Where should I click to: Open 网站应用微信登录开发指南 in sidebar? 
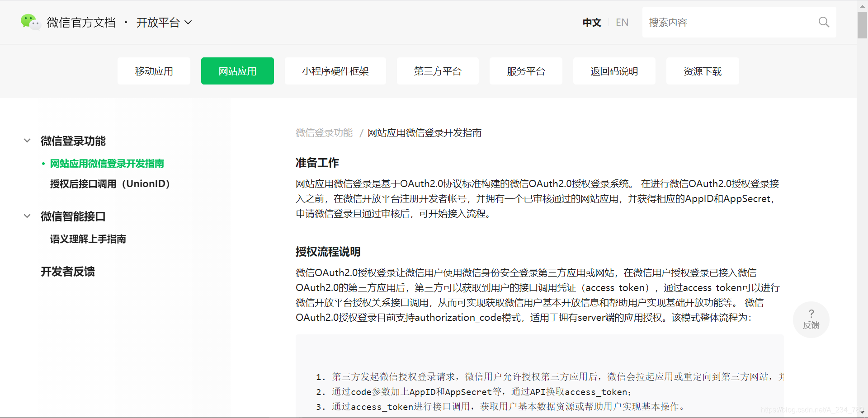pos(107,164)
